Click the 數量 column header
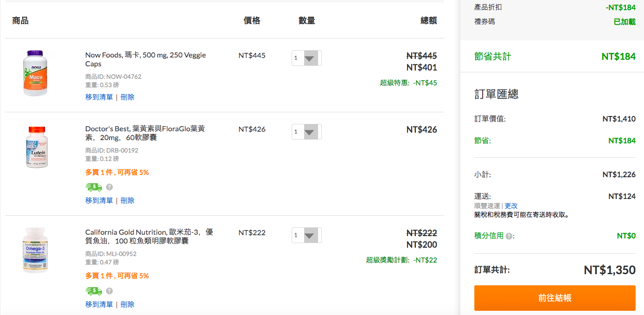The image size is (644, 315). tap(306, 20)
